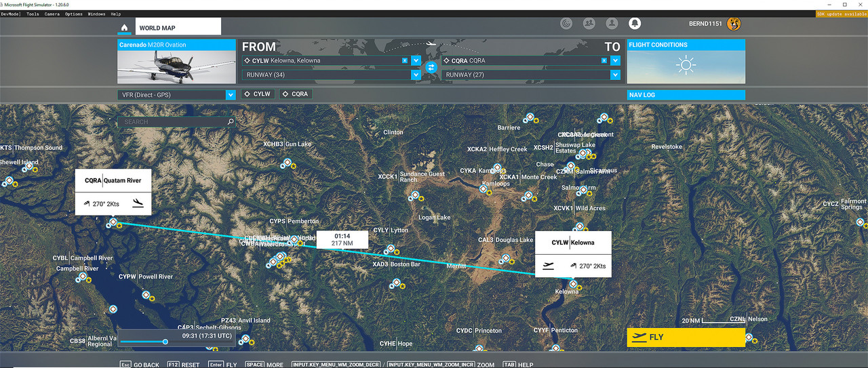Click the Merritt map label
The height and width of the screenshot is (368, 868).
456,266
